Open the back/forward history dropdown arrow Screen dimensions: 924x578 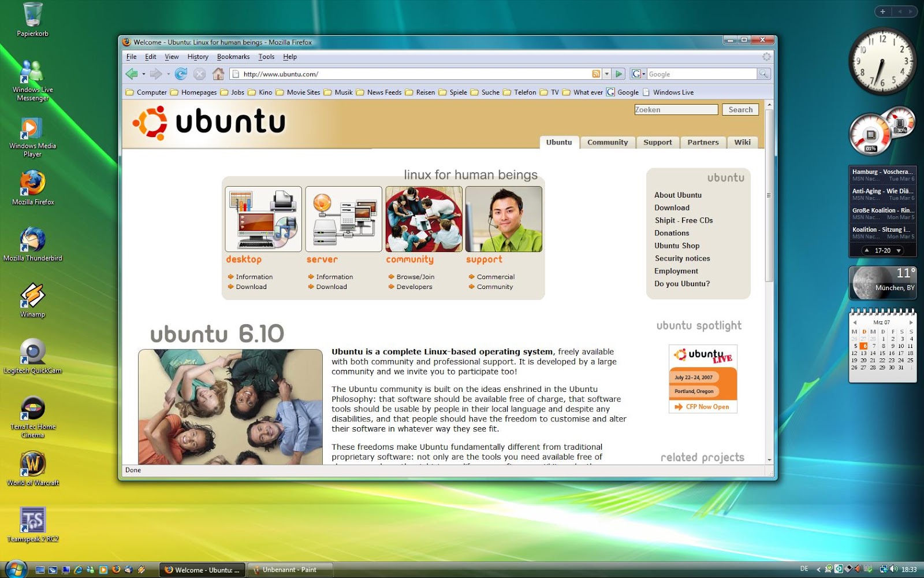[x=168, y=74]
